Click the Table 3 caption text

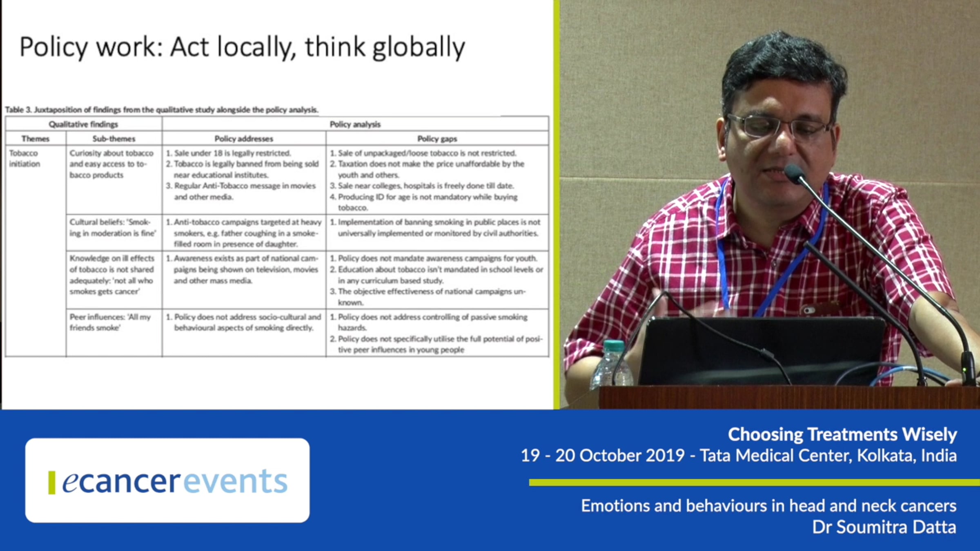pyautogui.click(x=161, y=109)
